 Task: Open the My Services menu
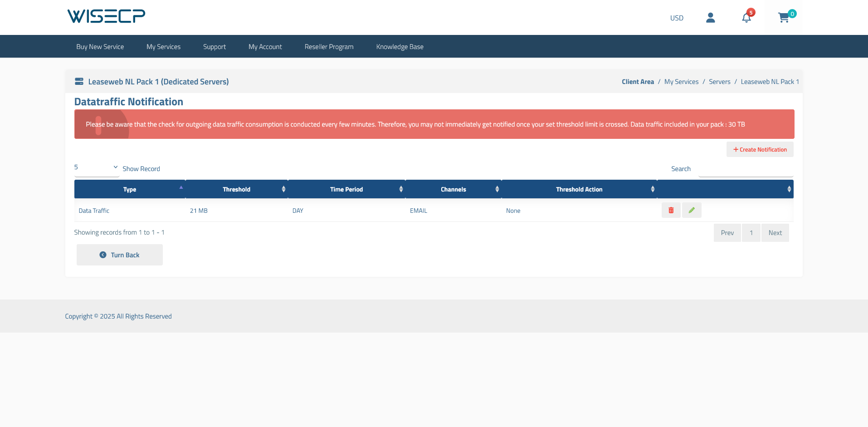pos(163,47)
